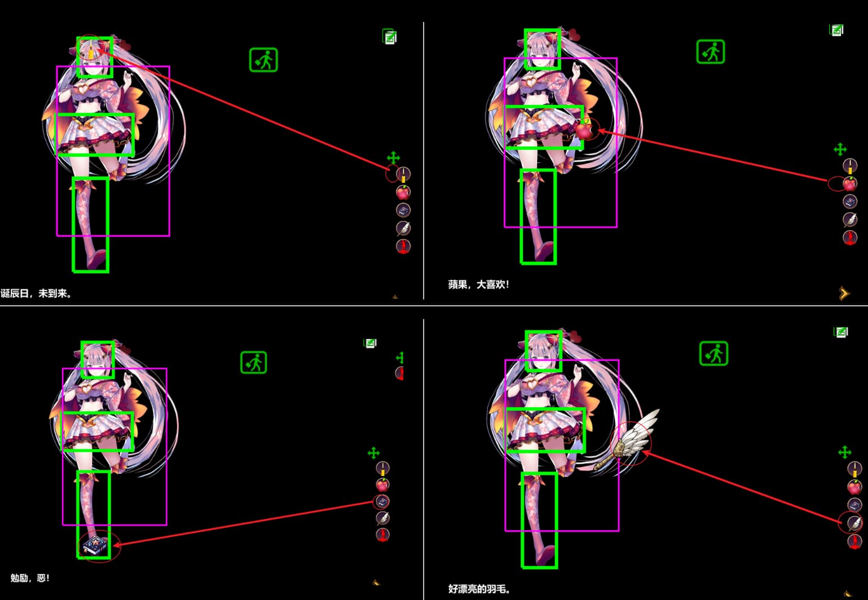Open the green notes icon in top-right panel
The width and height of the screenshot is (868, 600).
click(x=836, y=30)
